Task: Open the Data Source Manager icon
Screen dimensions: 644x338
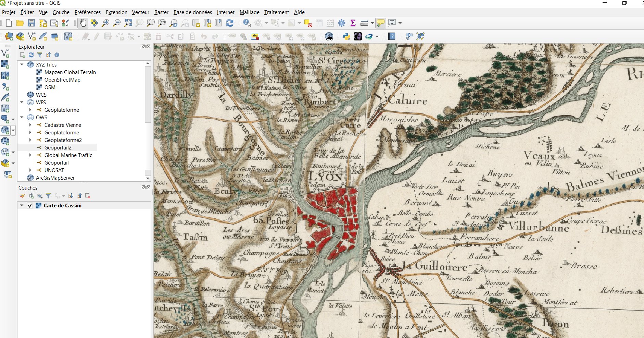Action: coord(9,36)
